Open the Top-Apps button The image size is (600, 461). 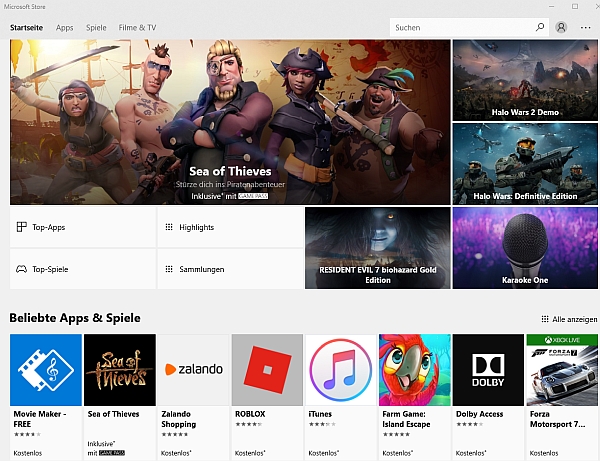tap(83, 227)
